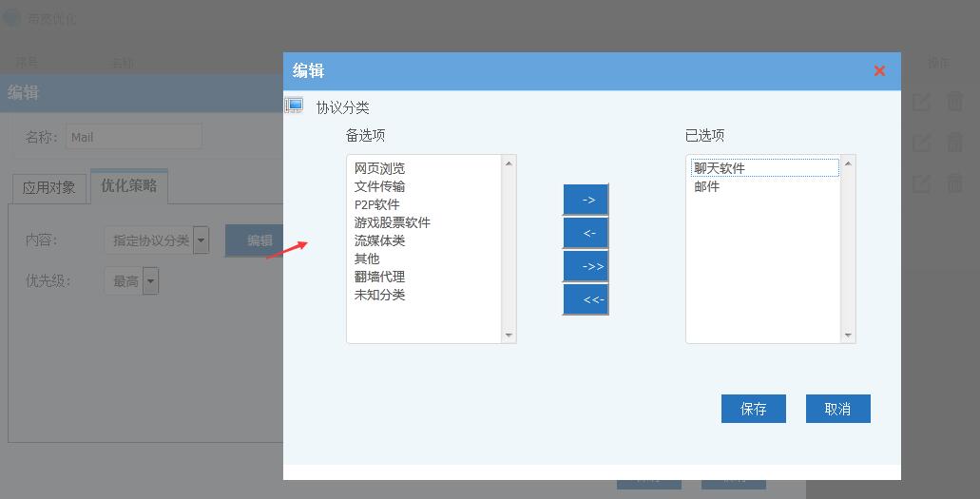
Task: Open the 指定协议分类 content dropdown
Action: (201, 240)
